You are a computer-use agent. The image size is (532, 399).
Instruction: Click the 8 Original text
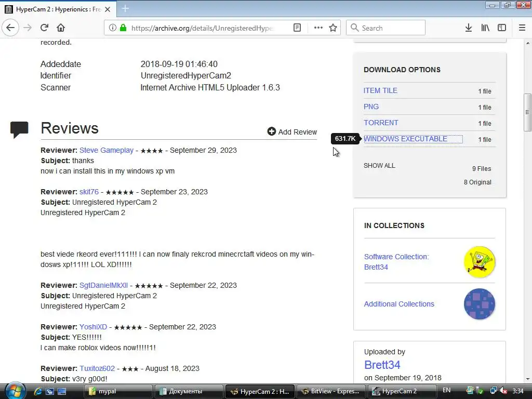(x=477, y=182)
